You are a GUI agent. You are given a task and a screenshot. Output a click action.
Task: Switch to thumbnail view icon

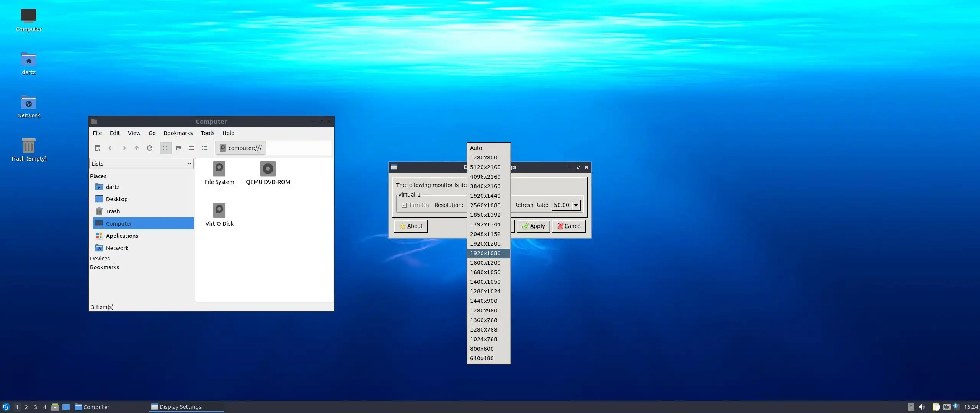179,148
